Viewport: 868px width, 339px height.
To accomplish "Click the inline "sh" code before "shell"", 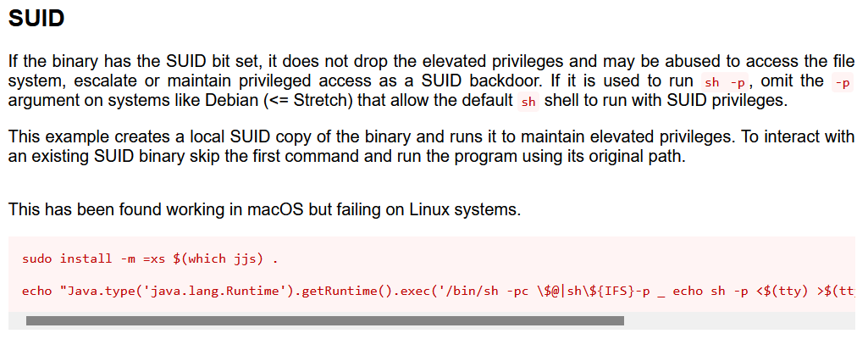I will point(528,103).
